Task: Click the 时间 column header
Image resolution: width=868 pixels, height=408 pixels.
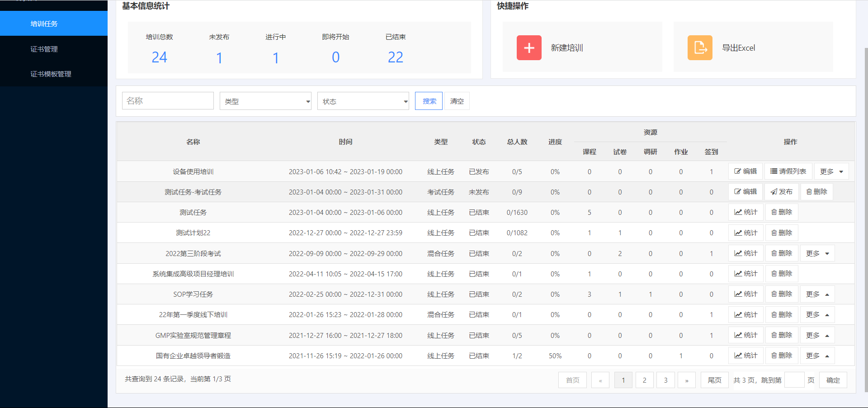Action: click(345, 142)
